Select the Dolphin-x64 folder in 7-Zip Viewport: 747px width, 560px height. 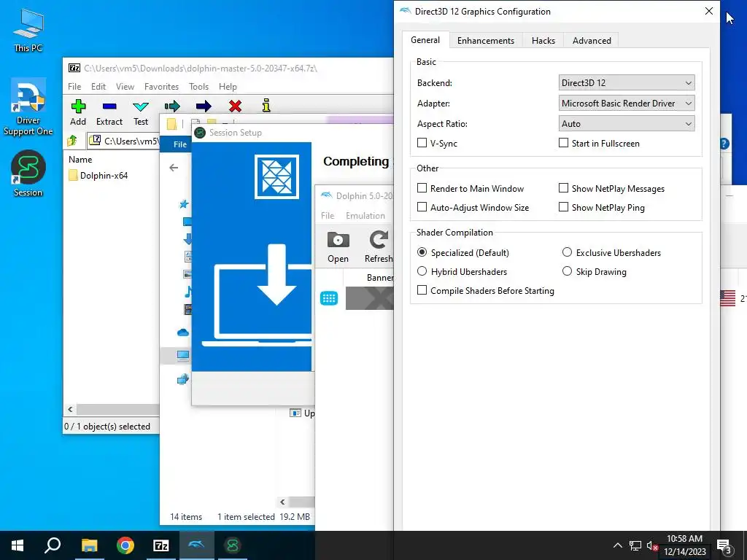[98, 175]
